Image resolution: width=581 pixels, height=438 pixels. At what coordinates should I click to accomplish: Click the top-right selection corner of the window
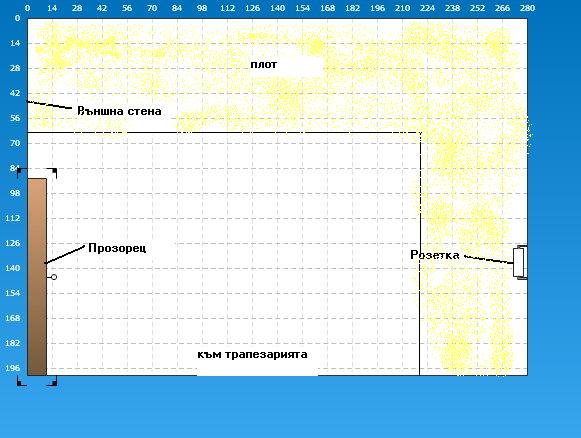pyautogui.click(x=52, y=173)
